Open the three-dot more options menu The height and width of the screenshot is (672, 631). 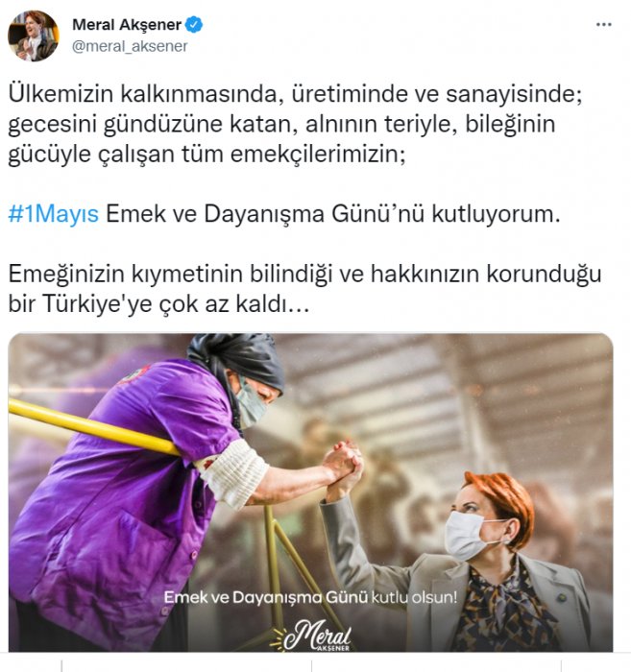pyautogui.click(x=603, y=25)
